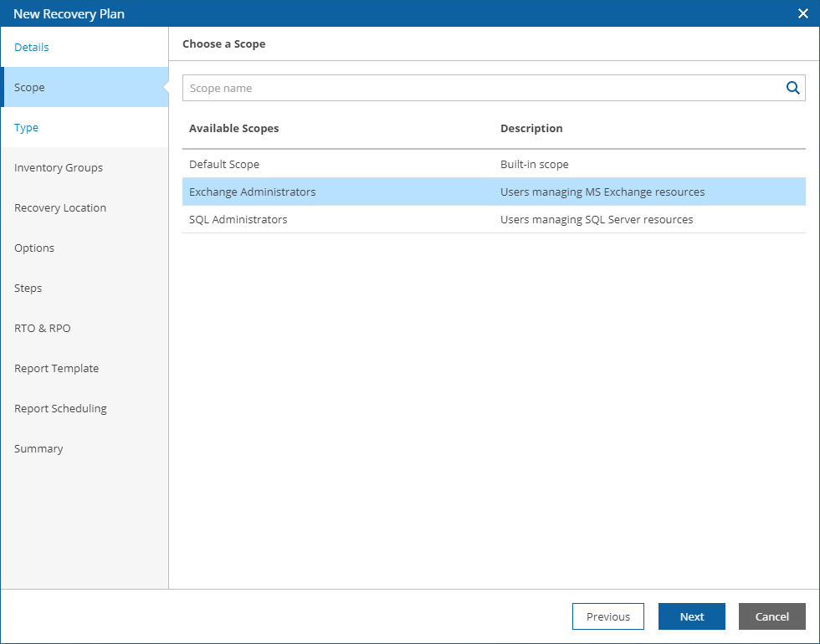
Task: Go to the Type wizard step
Action: (27, 127)
